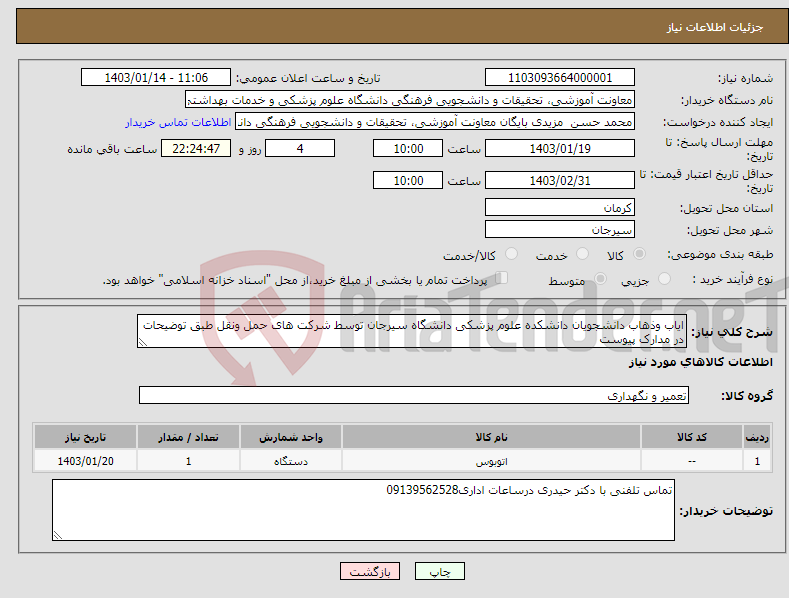Select the خدمت radio button
Screen dimensions: 789x598
582,254
